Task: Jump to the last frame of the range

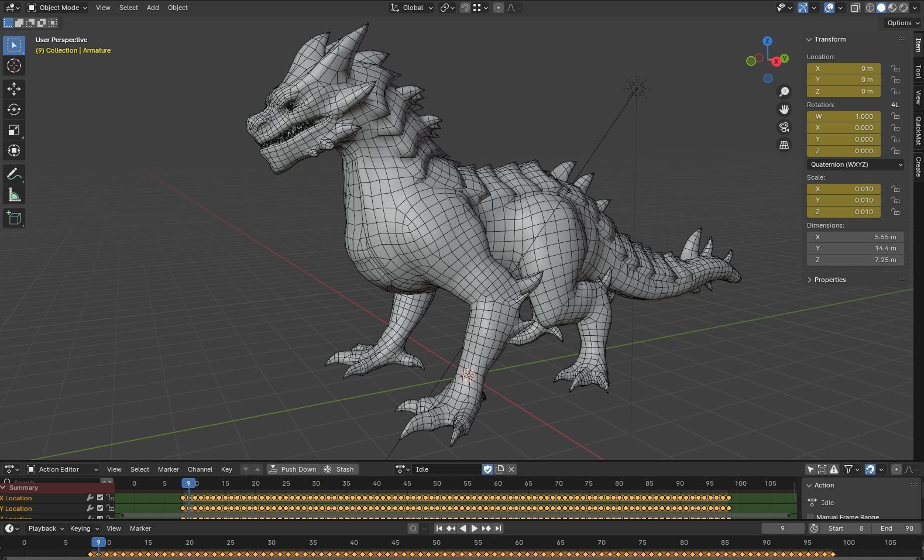Action: pyautogui.click(x=498, y=528)
